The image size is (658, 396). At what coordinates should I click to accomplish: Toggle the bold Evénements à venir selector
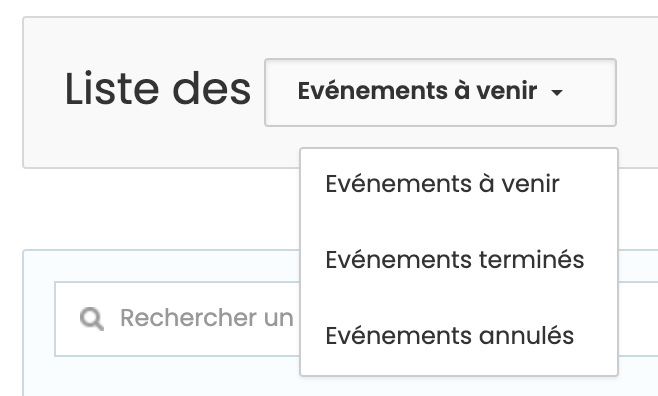coord(440,92)
